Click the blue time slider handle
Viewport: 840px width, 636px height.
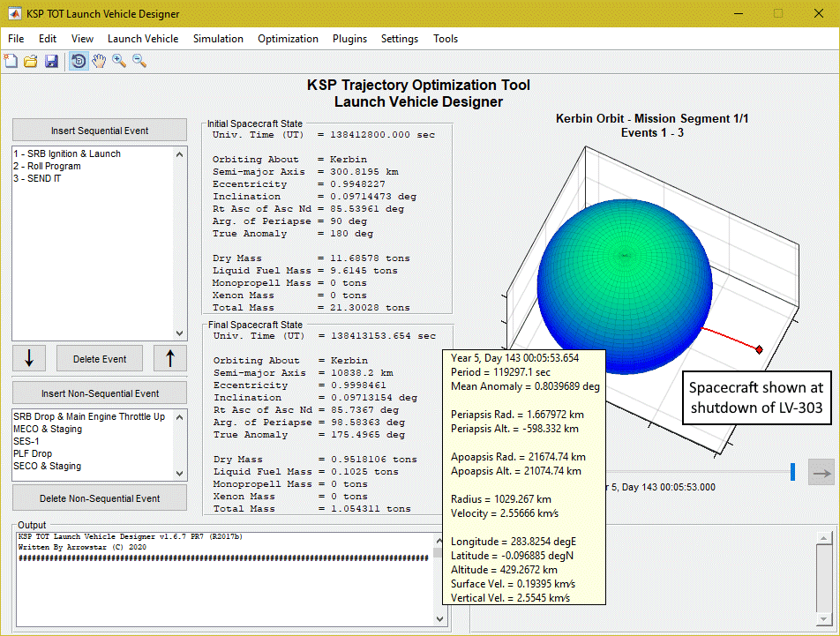pos(792,472)
